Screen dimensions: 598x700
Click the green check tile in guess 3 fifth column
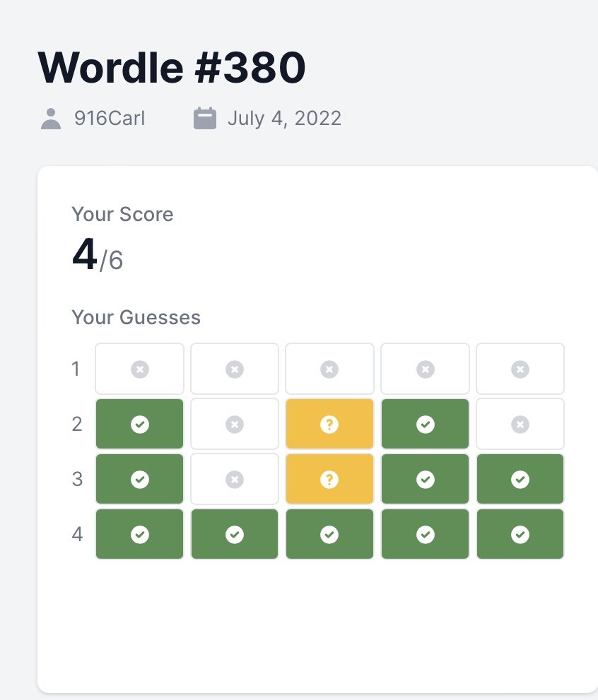(520, 479)
